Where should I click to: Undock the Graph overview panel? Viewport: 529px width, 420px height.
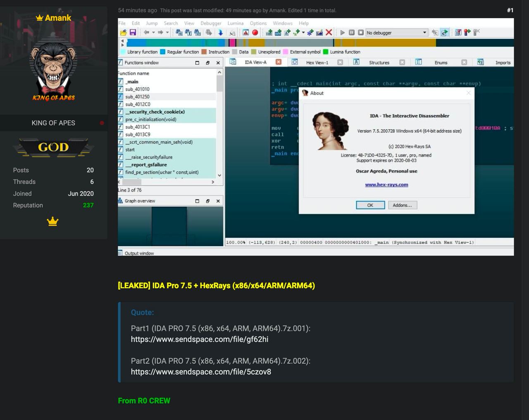208,201
